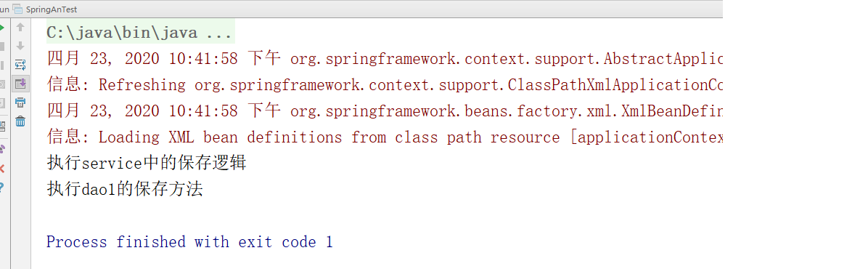
Task: Click the "执行service中的保存逻辑" output line
Action: point(146,163)
